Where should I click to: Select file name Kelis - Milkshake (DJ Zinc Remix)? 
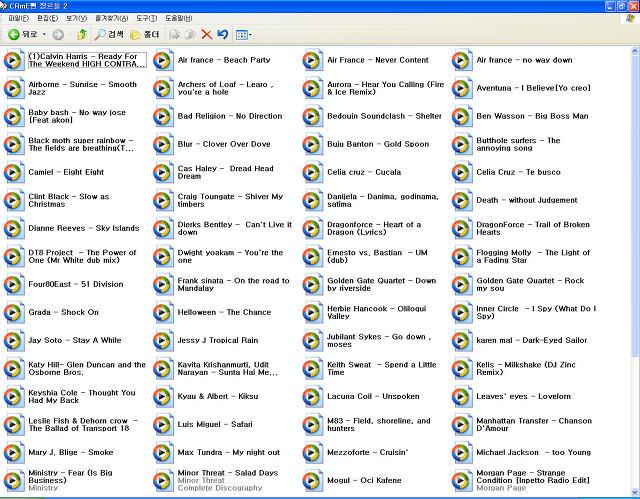point(526,368)
